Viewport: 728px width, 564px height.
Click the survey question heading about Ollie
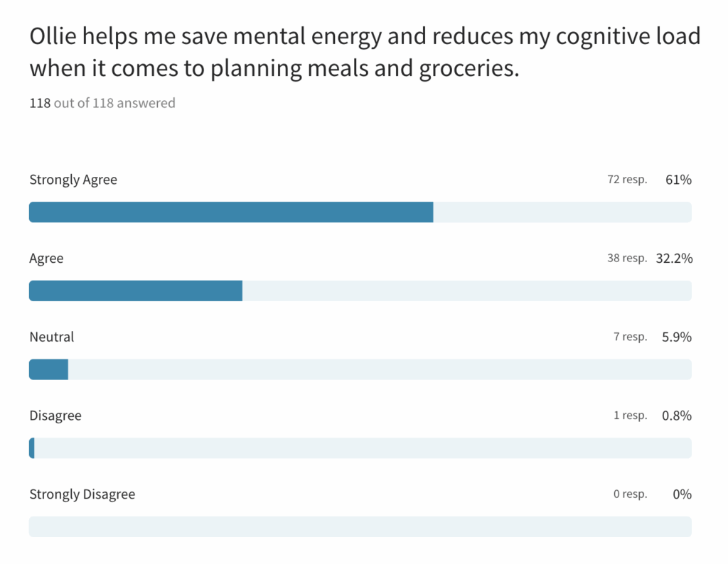364,53
